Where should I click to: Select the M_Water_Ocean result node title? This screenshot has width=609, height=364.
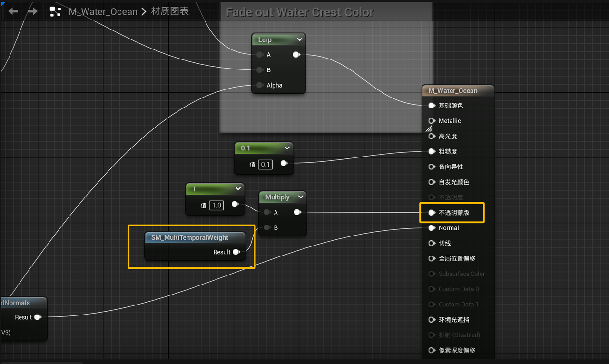pyautogui.click(x=453, y=90)
